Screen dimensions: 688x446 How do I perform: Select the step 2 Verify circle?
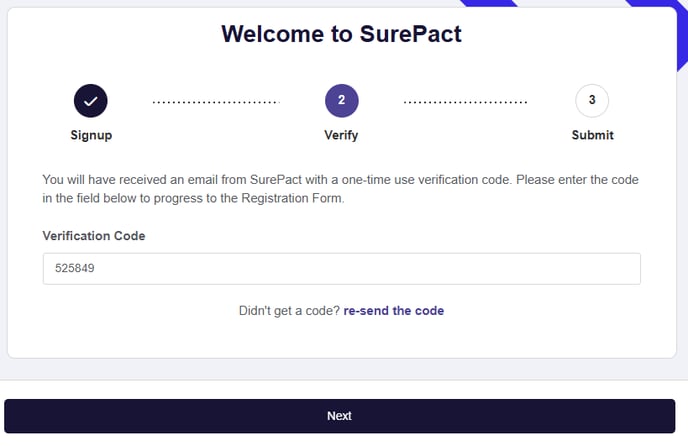click(341, 101)
